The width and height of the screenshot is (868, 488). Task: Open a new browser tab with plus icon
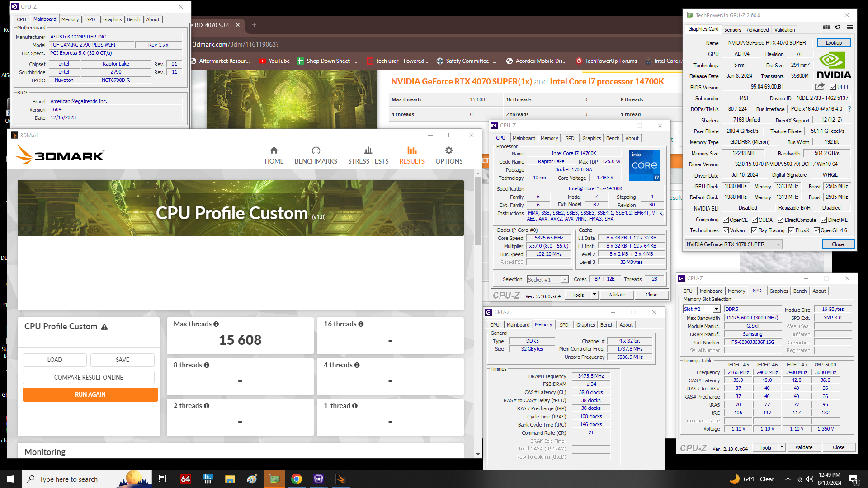254,25
